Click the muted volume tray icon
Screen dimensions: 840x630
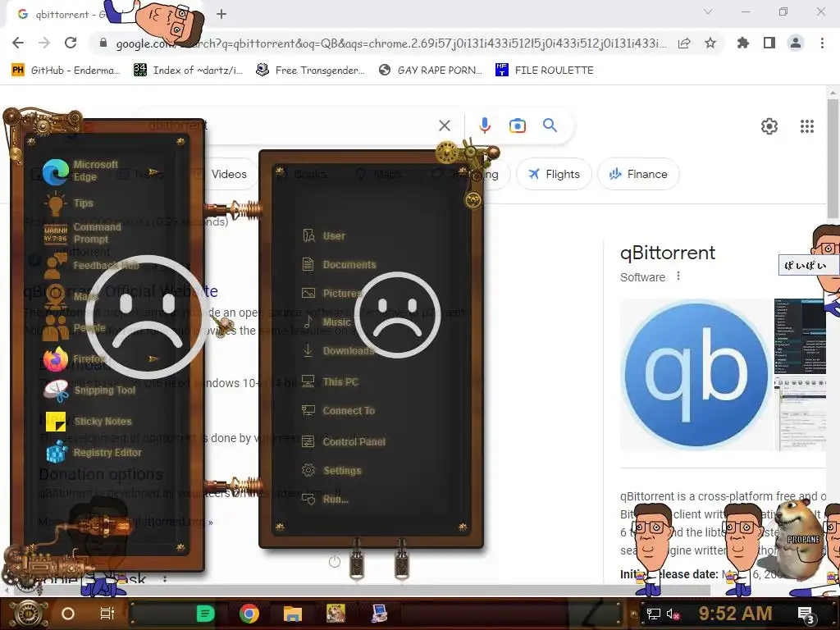673,614
